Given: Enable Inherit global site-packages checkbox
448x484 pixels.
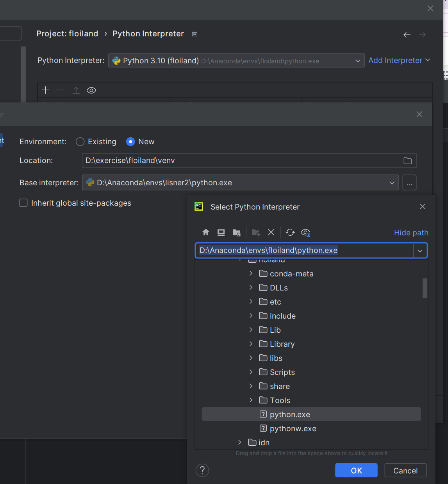Looking at the screenshot, I should (x=23, y=203).
